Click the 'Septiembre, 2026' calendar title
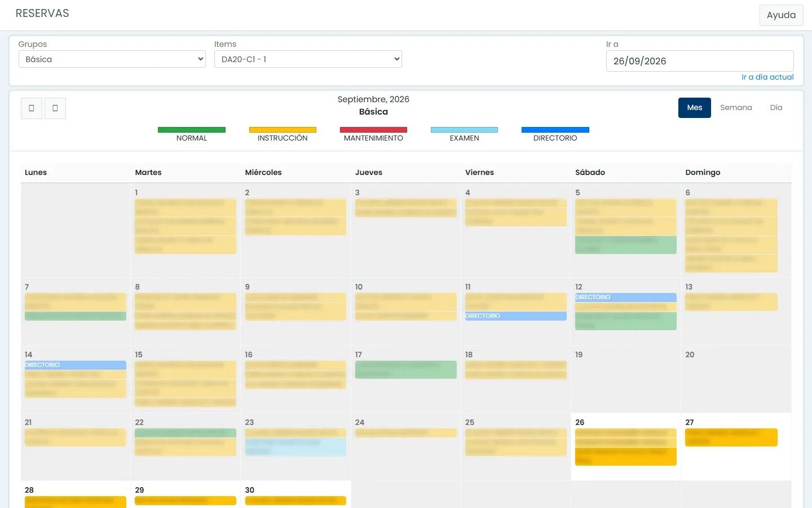 point(373,99)
